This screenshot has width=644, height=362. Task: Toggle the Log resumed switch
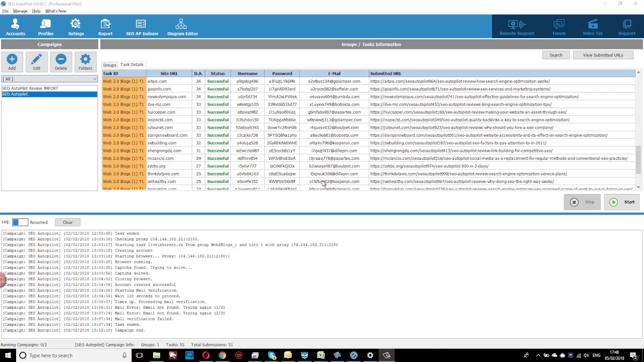coord(20,222)
